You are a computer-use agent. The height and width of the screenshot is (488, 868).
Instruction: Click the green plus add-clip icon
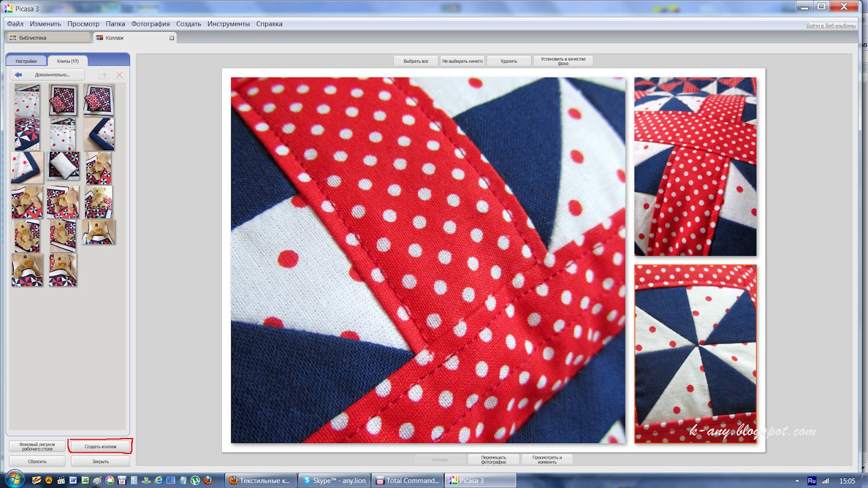tap(104, 75)
